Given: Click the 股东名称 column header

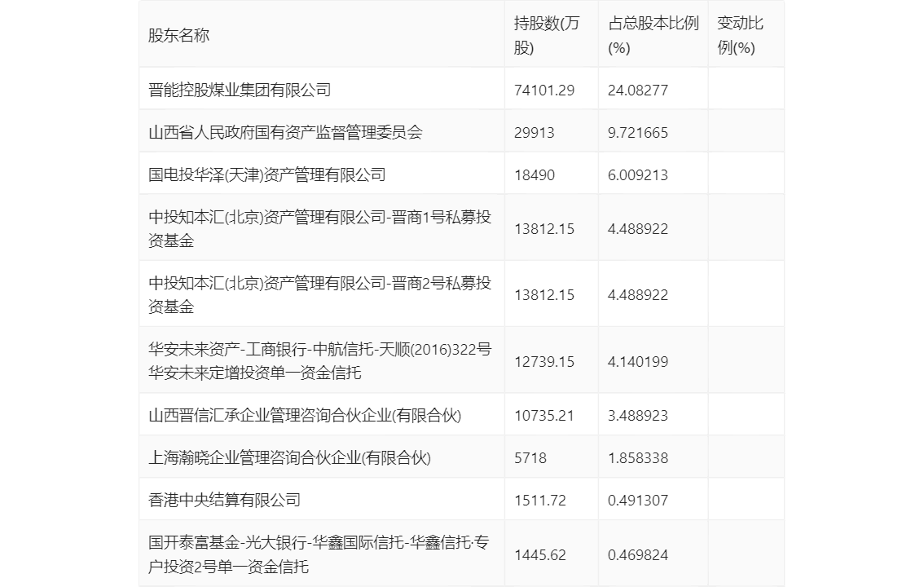Looking at the screenshot, I should point(178,35).
